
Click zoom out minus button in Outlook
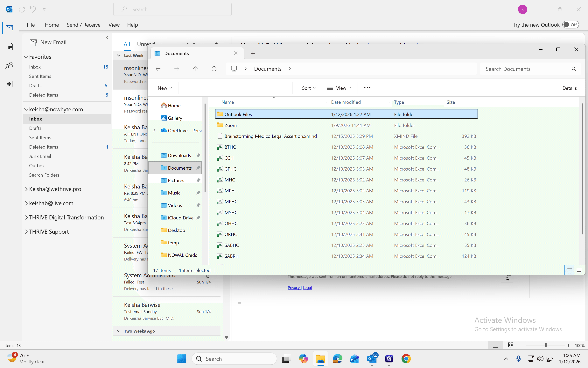[x=522, y=345]
